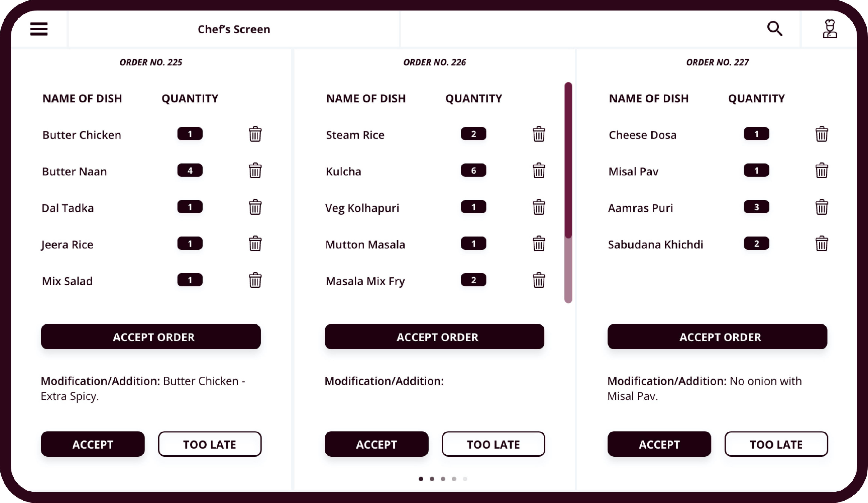Mark order 226 modification as Too Late
The height and width of the screenshot is (503, 868).
pos(493,444)
